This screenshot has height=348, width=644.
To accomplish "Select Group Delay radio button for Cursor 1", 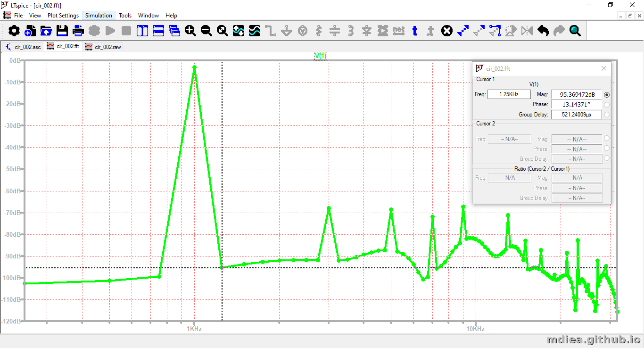I will tap(607, 115).
